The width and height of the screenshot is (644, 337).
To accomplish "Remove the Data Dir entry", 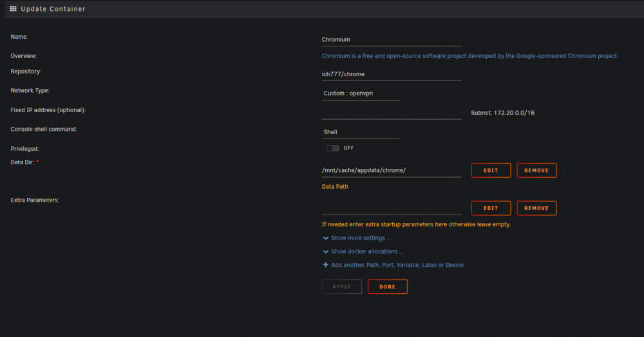I will 536,170.
